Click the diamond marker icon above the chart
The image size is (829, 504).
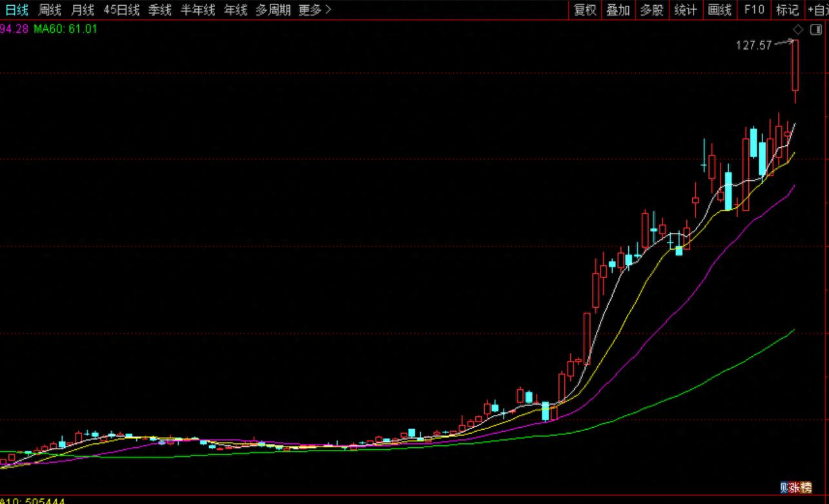tap(798, 30)
